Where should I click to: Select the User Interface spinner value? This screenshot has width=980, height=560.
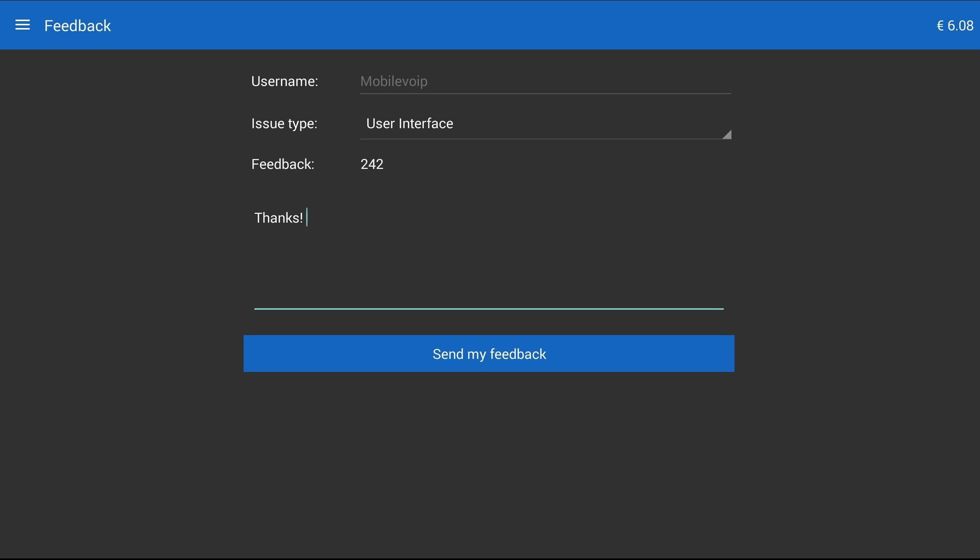coord(409,124)
